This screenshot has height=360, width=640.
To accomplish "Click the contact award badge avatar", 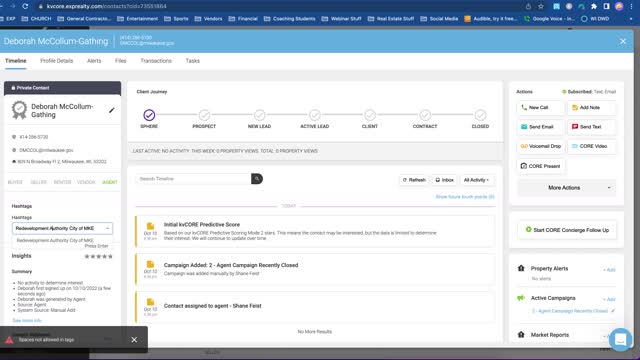I will tap(19, 110).
